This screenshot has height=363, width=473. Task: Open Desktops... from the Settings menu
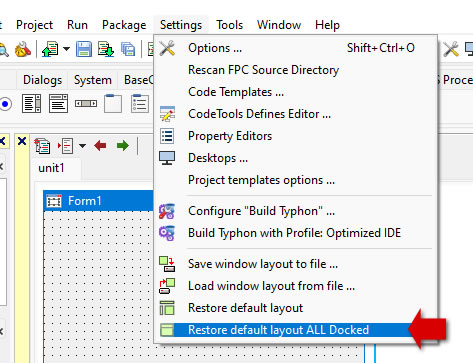[295, 158]
